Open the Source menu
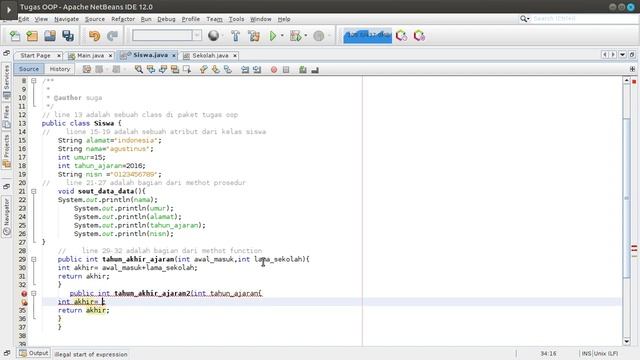The height and width of the screenshot is (360, 640). point(95,19)
